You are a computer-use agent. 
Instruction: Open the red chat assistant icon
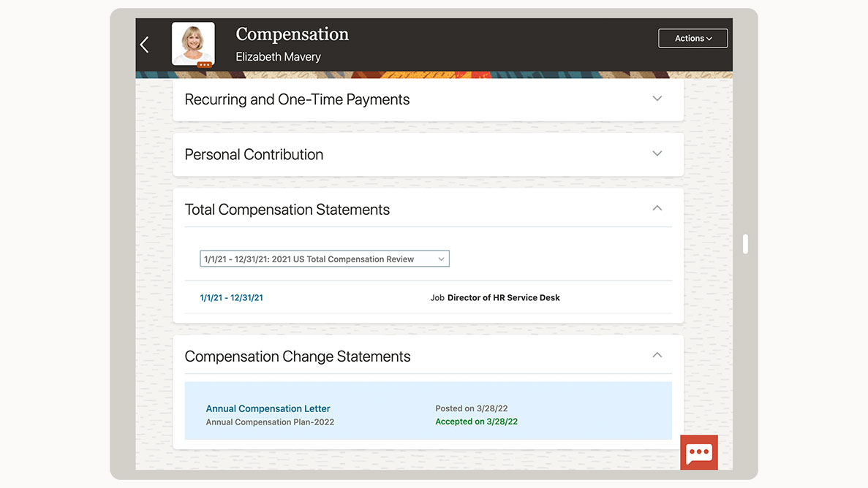(698, 452)
